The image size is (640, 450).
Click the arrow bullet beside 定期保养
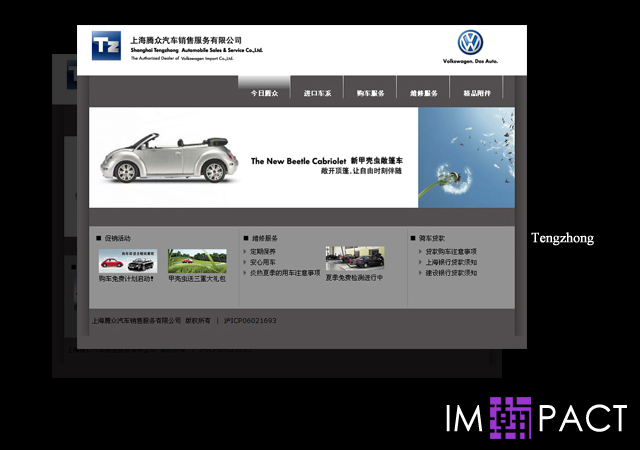pyautogui.click(x=245, y=252)
